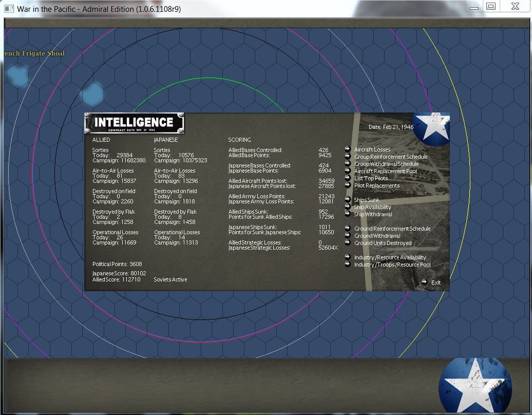Click Allied Army Loss Points value 21243
532x415 pixels.
(327, 196)
